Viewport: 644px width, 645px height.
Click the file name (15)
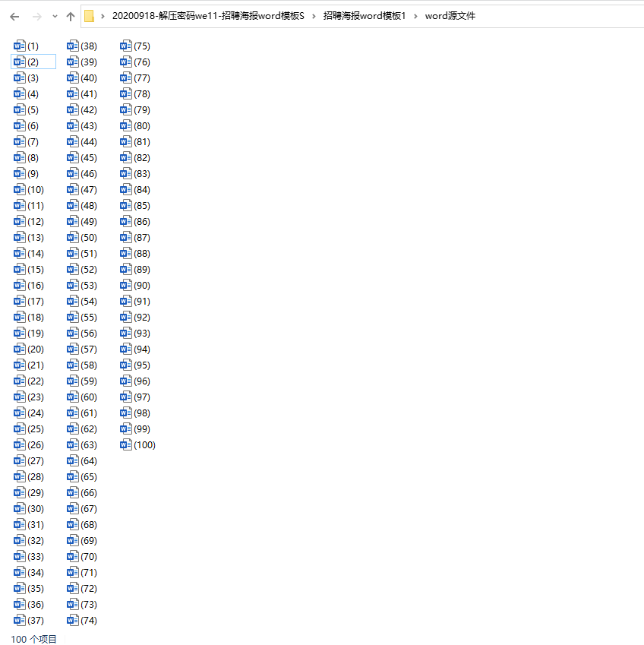click(x=36, y=269)
